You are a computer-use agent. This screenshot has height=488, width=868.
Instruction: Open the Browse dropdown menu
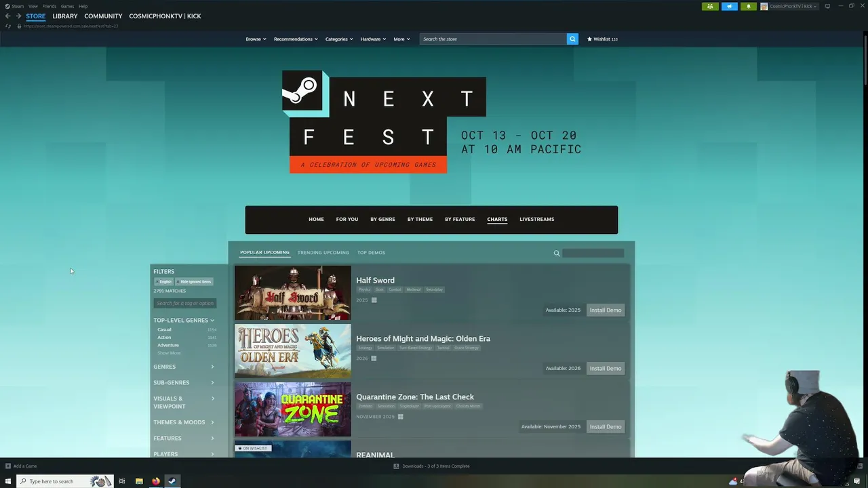click(x=256, y=39)
